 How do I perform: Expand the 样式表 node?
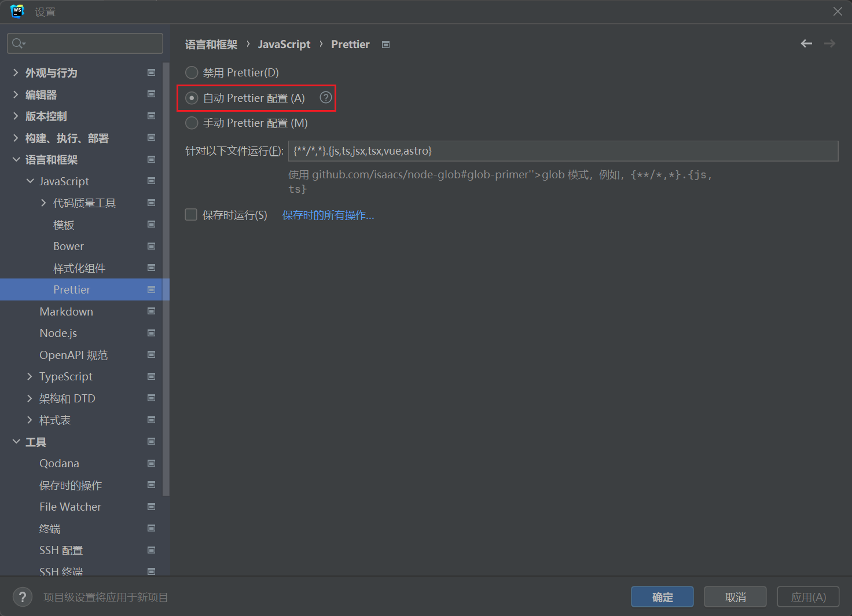[x=30, y=420]
